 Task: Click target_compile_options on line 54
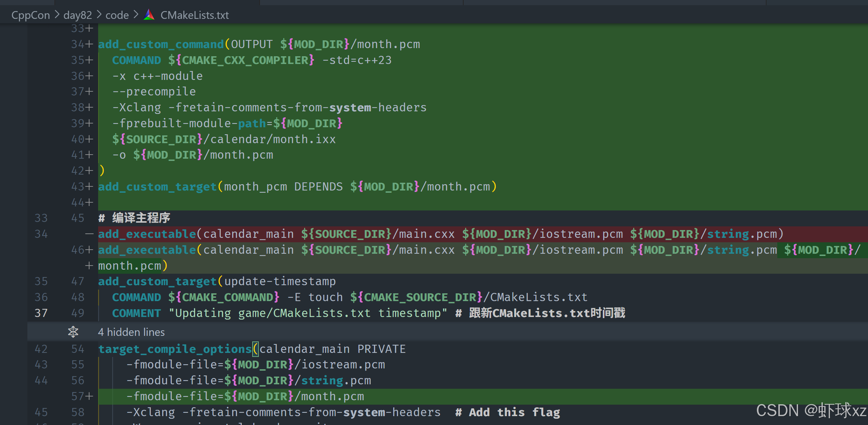(175, 349)
